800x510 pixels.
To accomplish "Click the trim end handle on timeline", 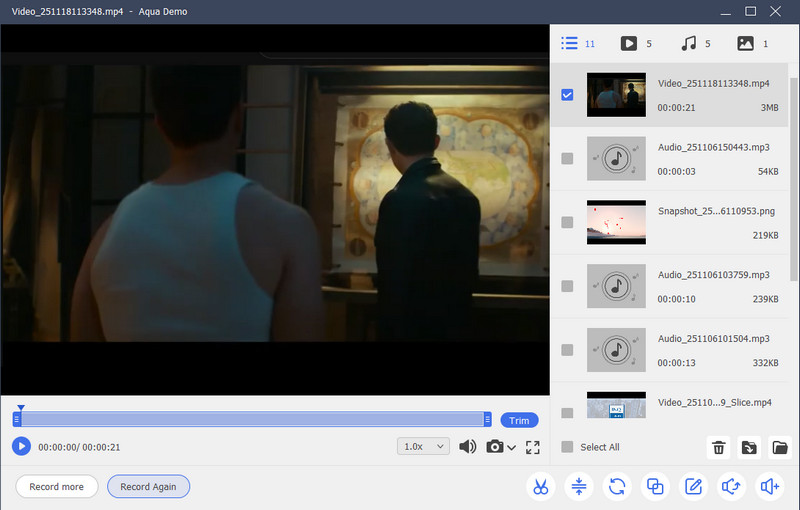I will click(x=487, y=419).
